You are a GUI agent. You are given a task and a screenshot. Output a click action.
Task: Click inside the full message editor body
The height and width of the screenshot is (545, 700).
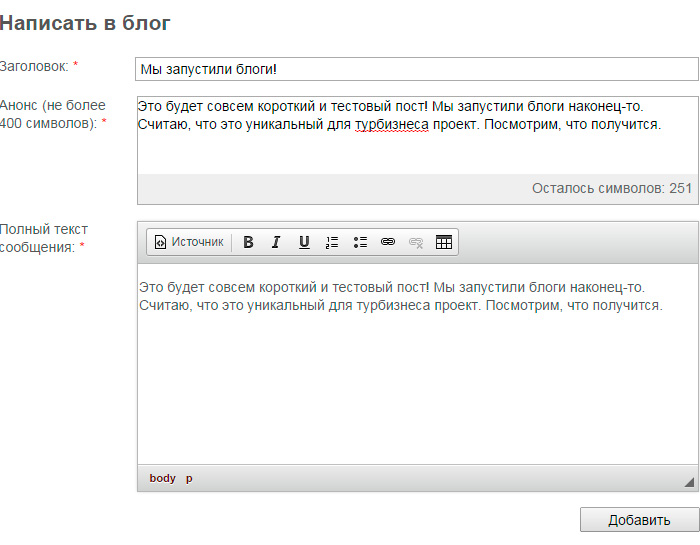click(x=416, y=380)
